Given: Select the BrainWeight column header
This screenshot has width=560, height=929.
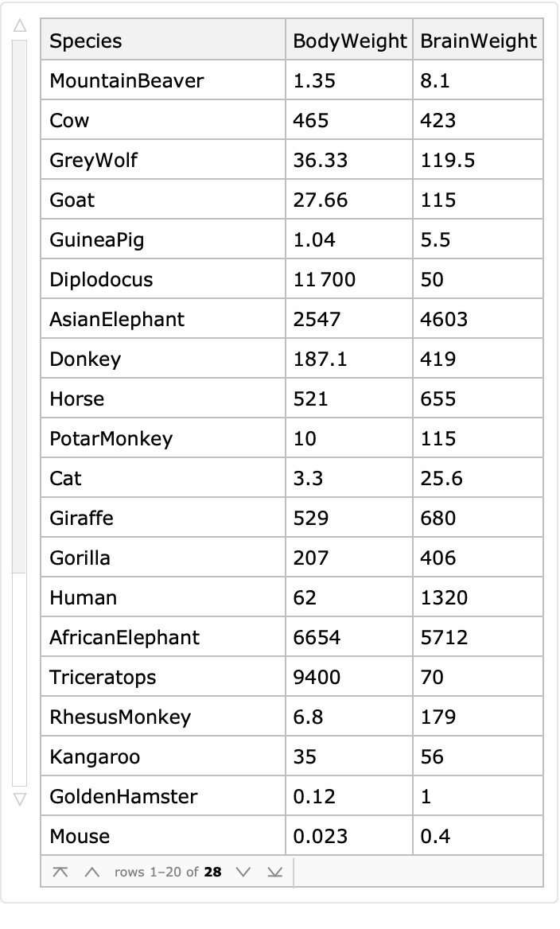Looking at the screenshot, I should click(x=478, y=41).
